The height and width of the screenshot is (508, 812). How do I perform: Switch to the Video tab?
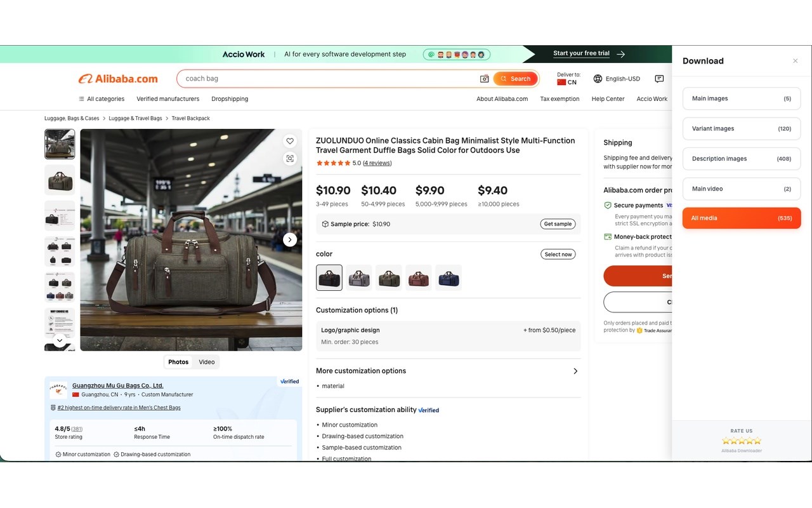(207, 362)
